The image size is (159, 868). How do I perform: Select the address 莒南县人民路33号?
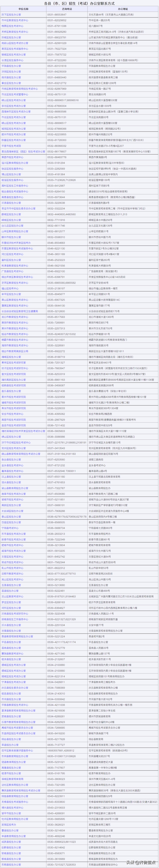pyautogui.click(x=99, y=648)
